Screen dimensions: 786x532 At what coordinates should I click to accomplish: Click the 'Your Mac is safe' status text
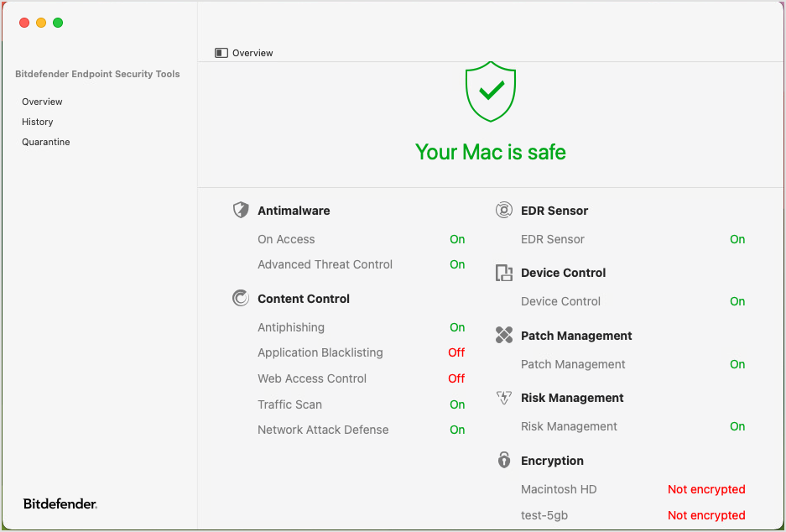[490, 152]
